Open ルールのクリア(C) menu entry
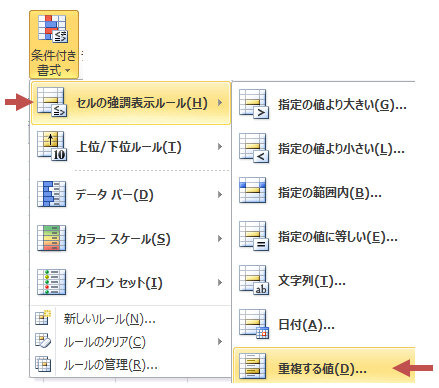 click(131, 342)
